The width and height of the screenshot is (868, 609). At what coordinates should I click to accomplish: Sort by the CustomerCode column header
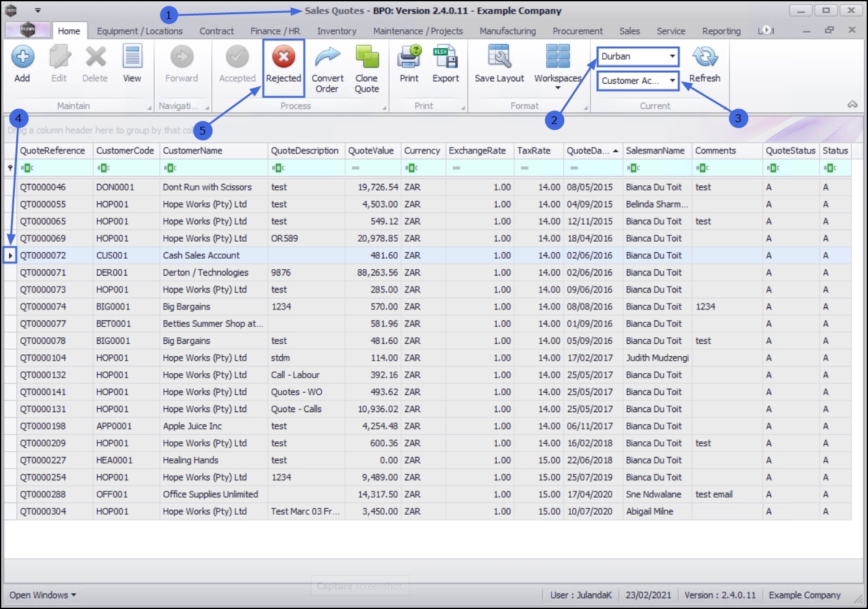pyautogui.click(x=126, y=150)
